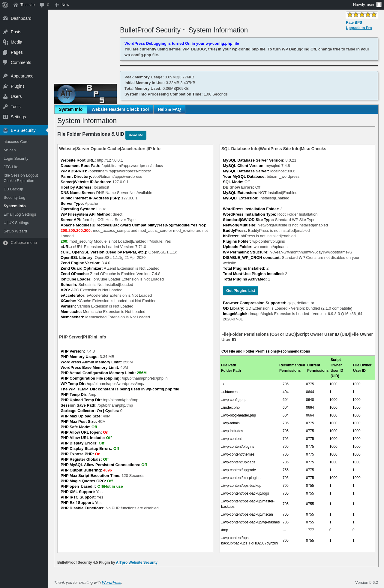
Task: Click the PHP Version 7.4.8 line
Action: point(78,351)
